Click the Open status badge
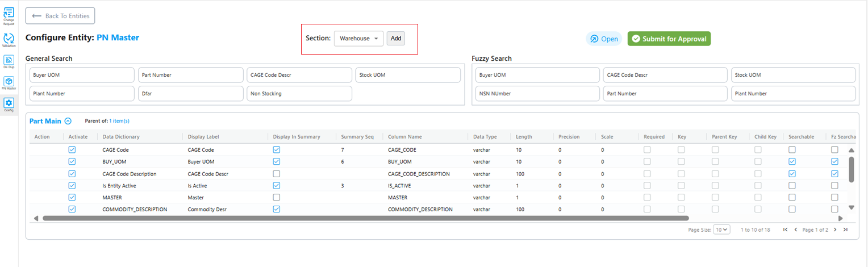Image resolution: width=868 pixels, height=267 pixels. coord(604,39)
